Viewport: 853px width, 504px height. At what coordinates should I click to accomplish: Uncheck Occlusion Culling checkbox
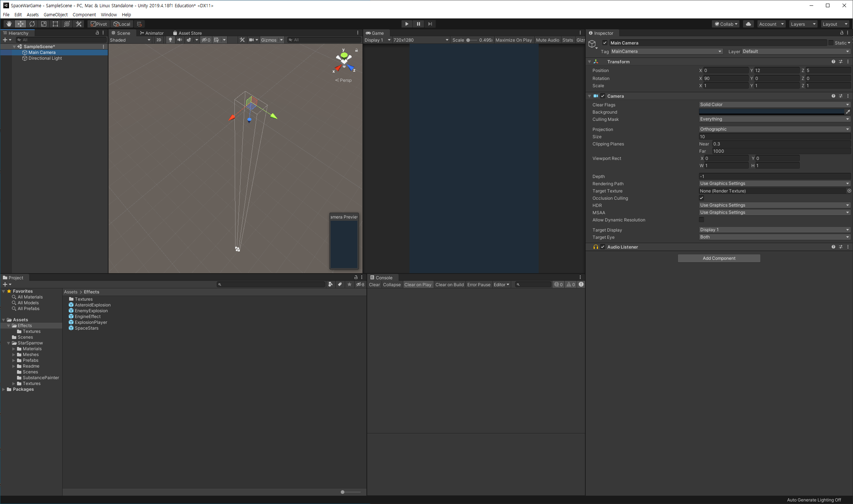pyautogui.click(x=701, y=198)
